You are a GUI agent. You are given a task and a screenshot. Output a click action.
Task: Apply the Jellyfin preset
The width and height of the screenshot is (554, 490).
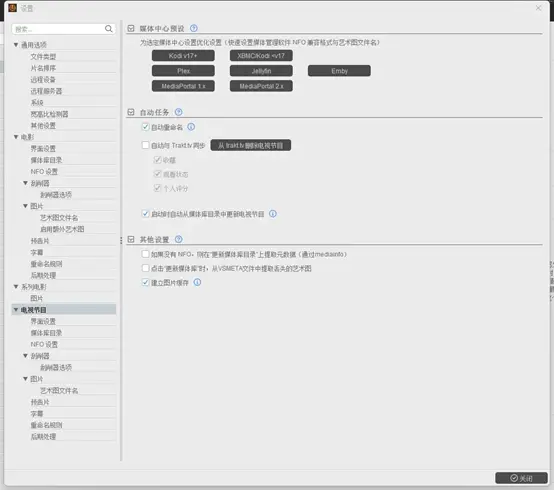pos(261,71)
